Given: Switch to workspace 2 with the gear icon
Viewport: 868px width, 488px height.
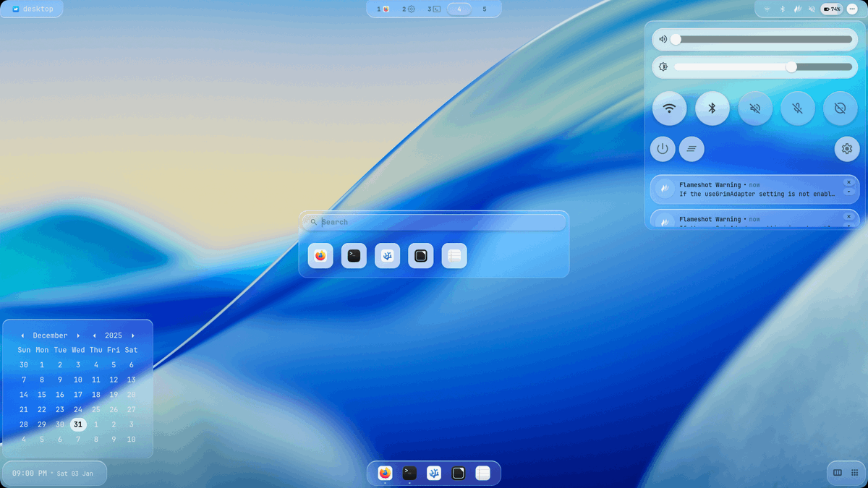Looking at the screenshot, I should pos(409,9).
